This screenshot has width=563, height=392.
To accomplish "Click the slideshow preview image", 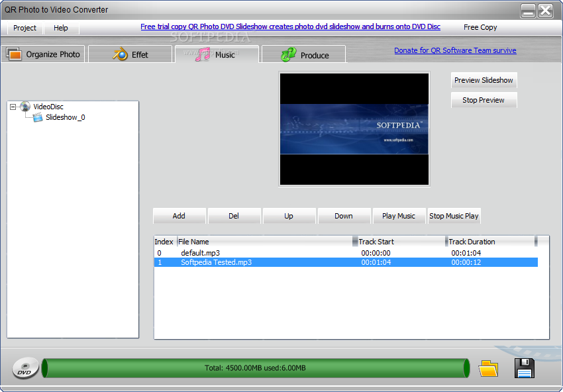I will 354,129.
